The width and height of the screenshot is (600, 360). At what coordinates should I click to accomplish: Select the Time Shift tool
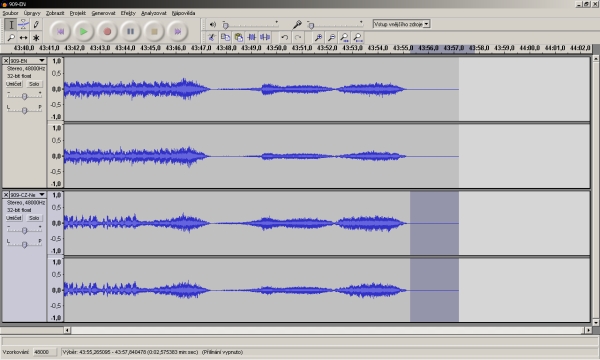(23, 37)
